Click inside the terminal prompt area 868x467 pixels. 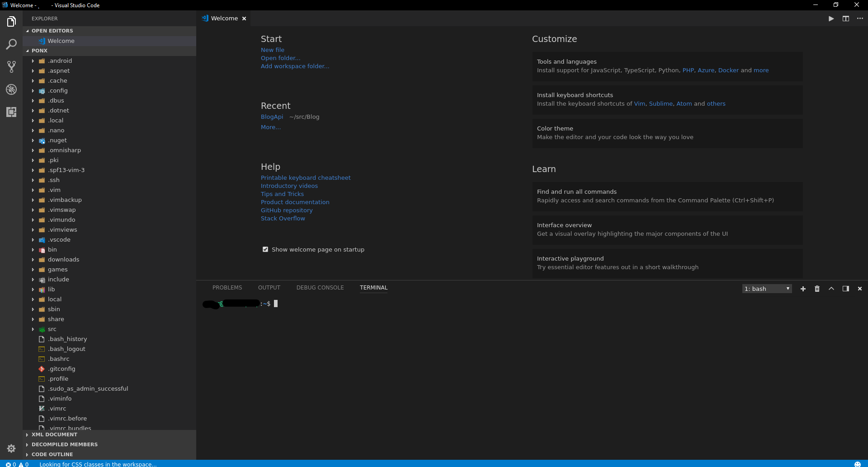tap(316, 303)
